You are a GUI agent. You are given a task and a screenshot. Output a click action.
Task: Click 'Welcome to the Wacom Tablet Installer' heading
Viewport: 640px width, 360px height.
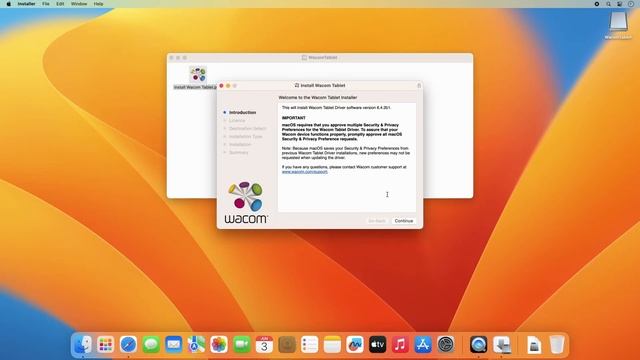(x=318, y=98)
